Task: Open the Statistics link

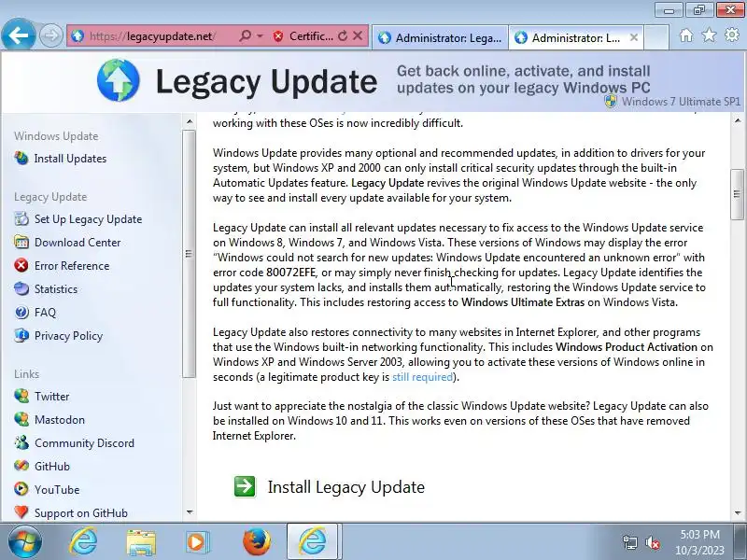Action: [56, 289]
